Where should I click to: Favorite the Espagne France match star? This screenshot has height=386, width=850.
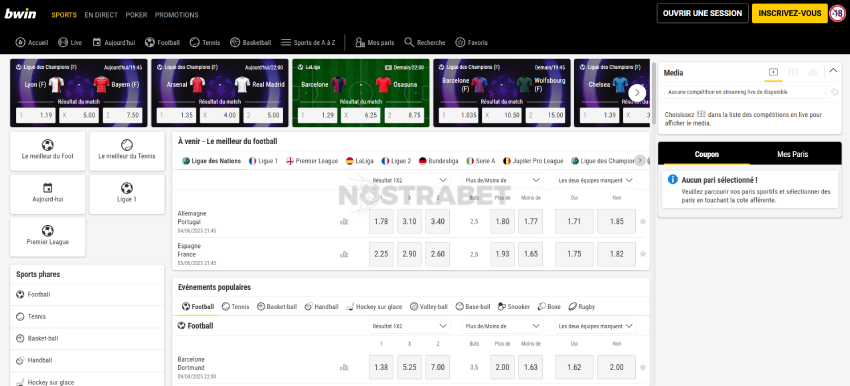click(643, 254)
